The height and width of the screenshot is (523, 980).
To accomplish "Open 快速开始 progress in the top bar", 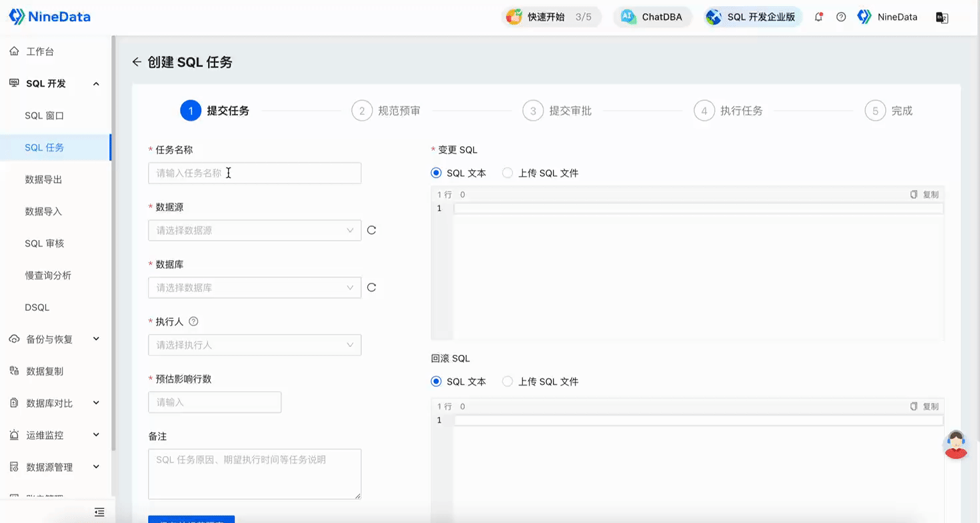I will coord(551,17).
